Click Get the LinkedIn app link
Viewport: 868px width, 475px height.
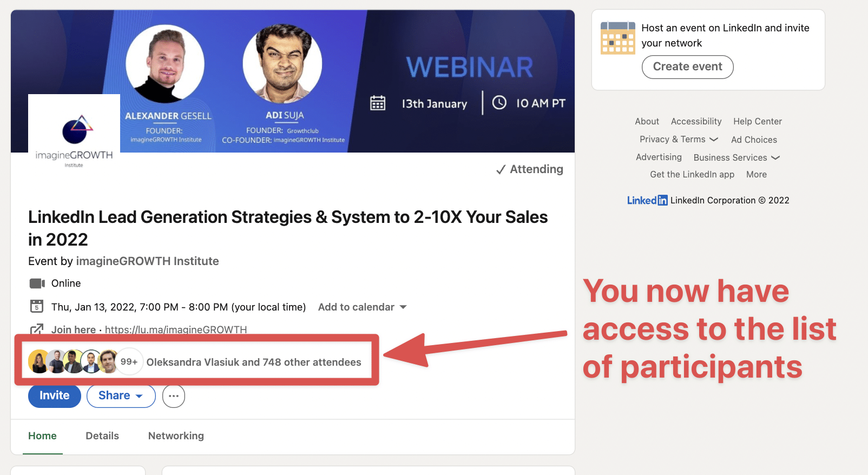pos(692,174)
